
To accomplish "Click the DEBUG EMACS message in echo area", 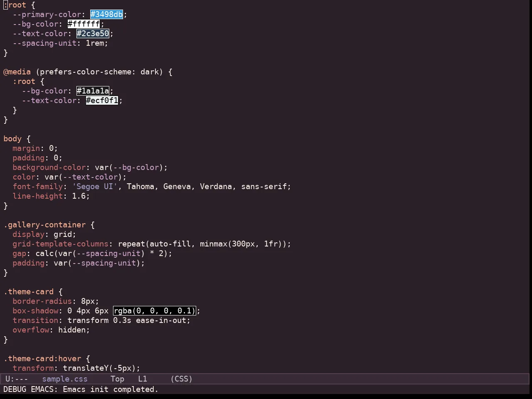I will click(x=81, y=389).
